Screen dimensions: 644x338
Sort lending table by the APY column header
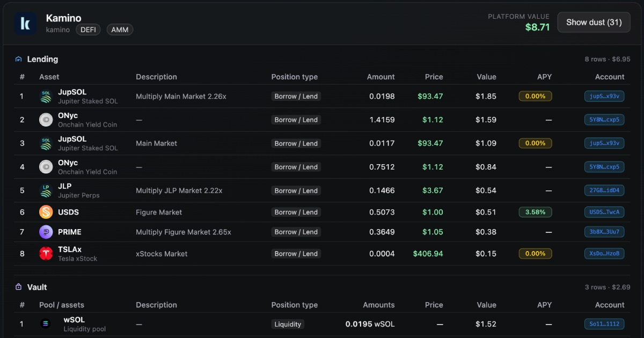[x=544, y=77]
